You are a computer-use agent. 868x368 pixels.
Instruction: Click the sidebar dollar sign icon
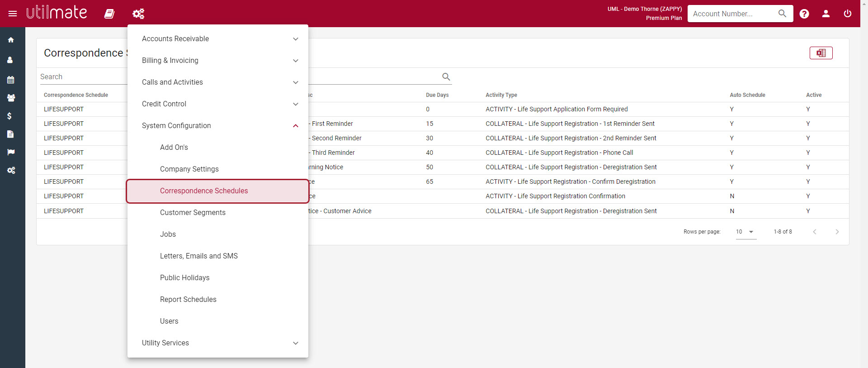9,116
